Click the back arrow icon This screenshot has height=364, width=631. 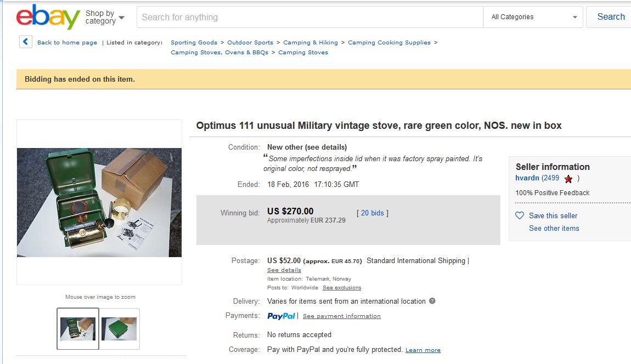coord(25,42)
